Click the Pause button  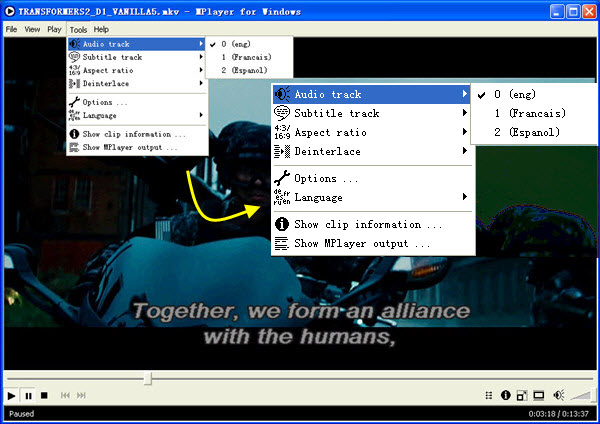[28, 396]
